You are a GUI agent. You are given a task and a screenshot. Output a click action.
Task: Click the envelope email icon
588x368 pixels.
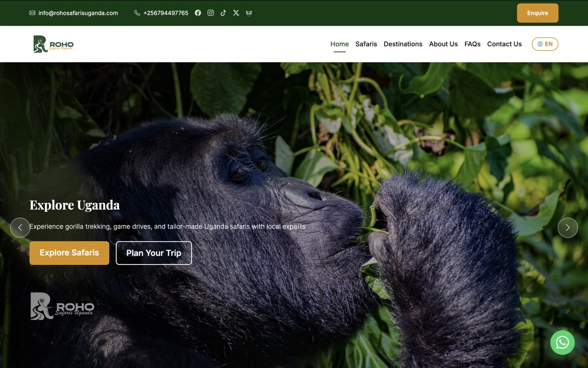(x=32, y=13)
